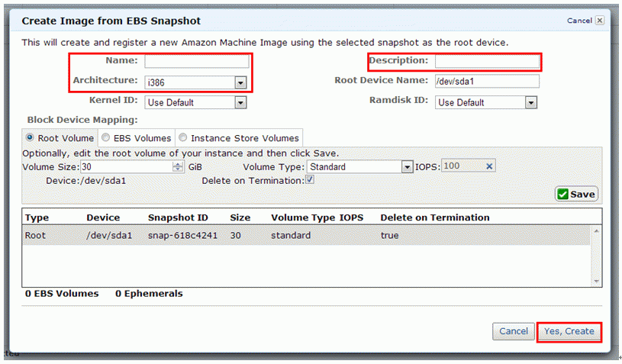Clear the IOPS field with blue X
622x364 pixels.
point(489,166)
